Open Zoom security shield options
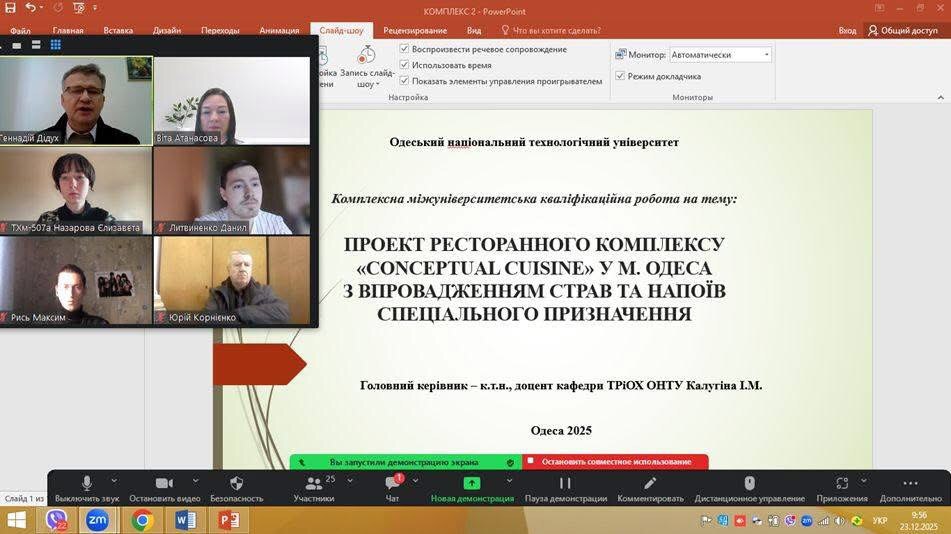This screenshot has height=534, width=951. point(237,484)
